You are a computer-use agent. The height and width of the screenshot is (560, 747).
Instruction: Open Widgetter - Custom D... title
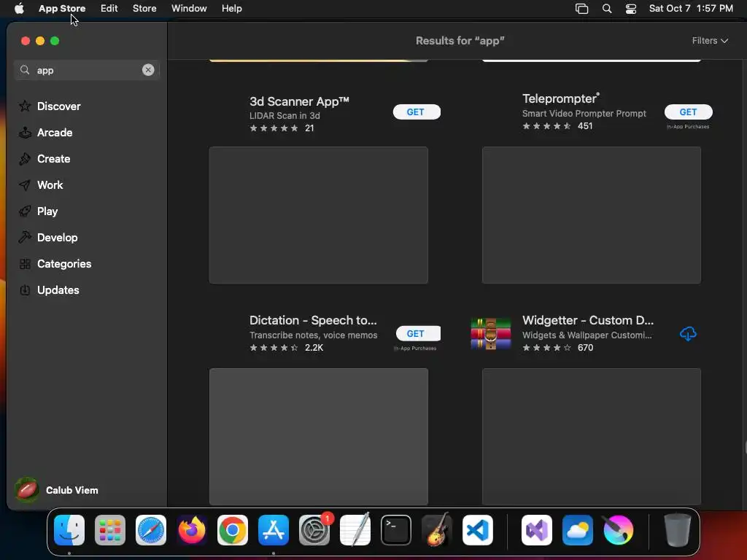[x=588, y=320]
